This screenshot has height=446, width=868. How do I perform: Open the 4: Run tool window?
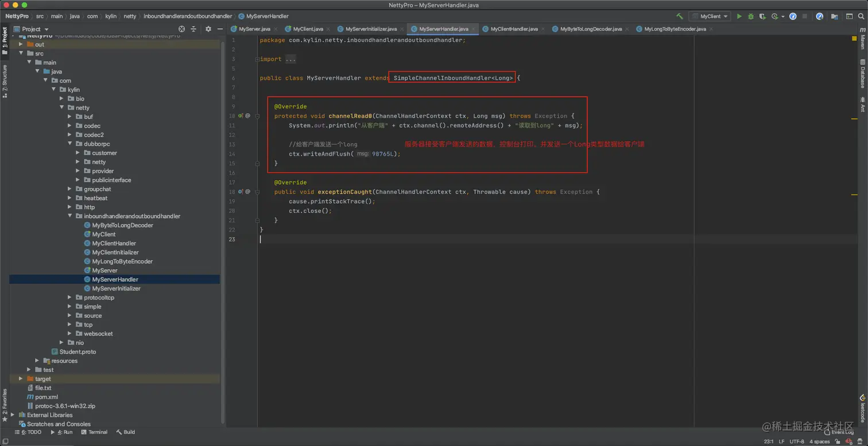pos(62,432)
